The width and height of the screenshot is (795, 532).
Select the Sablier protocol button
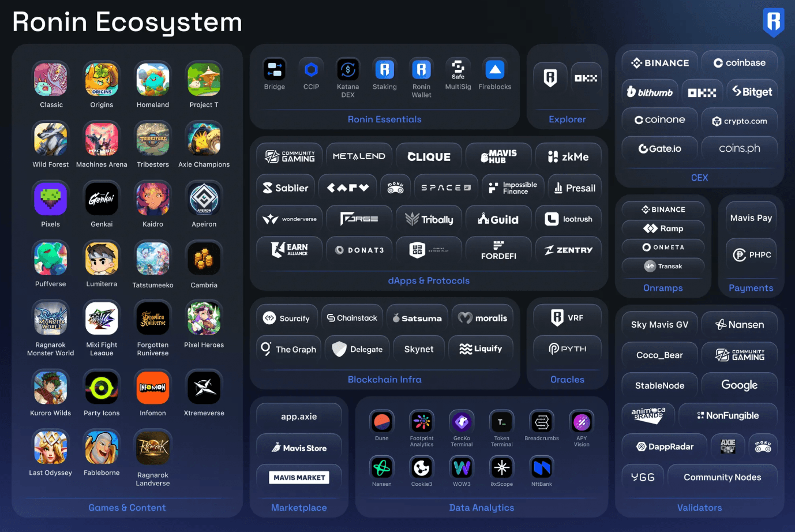[286, 188]
